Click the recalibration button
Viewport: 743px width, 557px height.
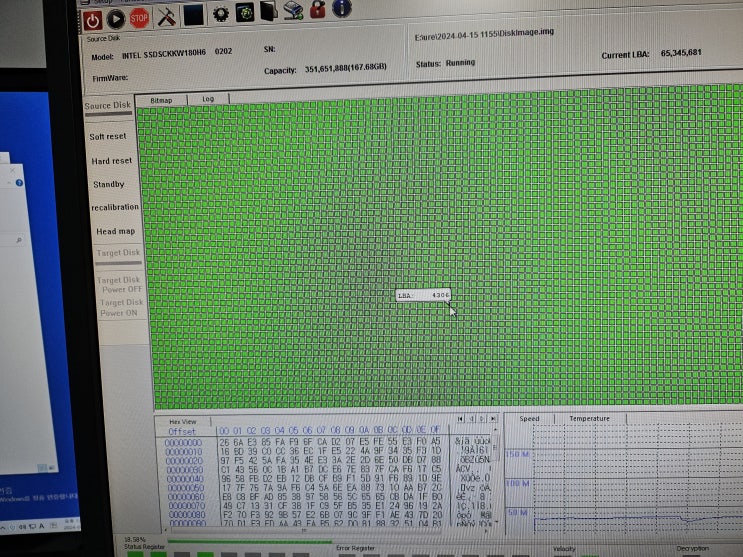[x=115, y=207]
